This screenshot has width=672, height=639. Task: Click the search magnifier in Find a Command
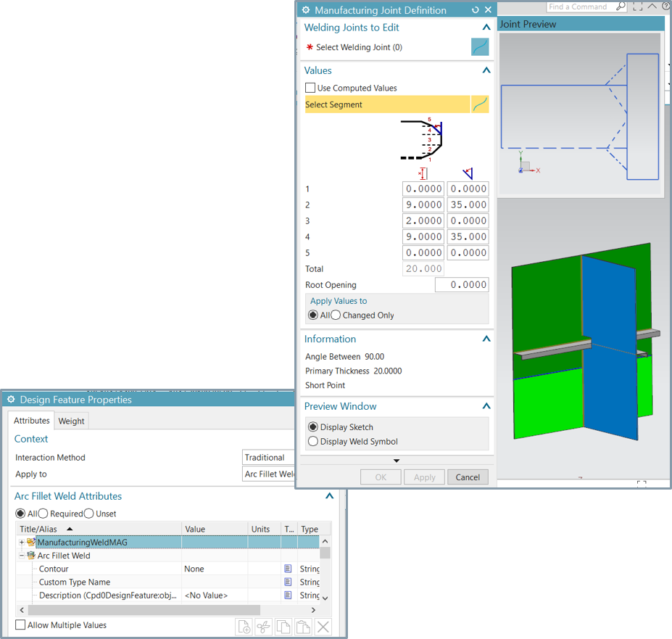pyautogui.click(x=621, y=7)
